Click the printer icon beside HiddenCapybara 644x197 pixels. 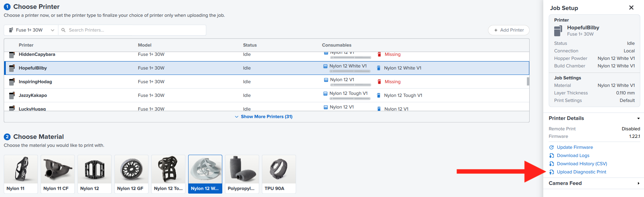pos(12,55)
